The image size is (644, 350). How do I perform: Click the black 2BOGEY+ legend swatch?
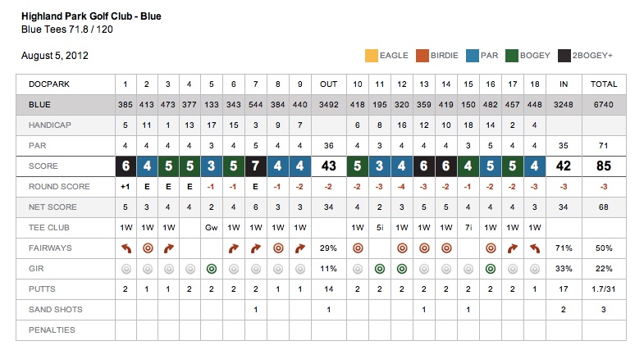coord(565,56)
